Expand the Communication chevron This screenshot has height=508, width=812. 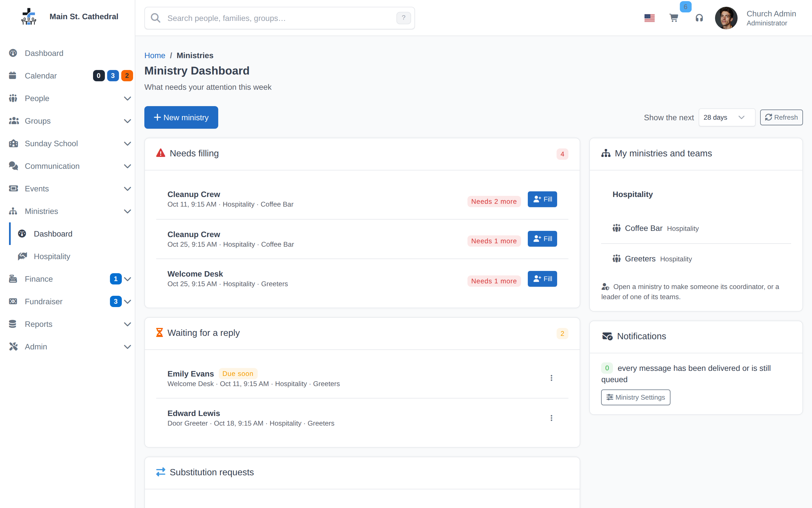[x=127, y=166]
